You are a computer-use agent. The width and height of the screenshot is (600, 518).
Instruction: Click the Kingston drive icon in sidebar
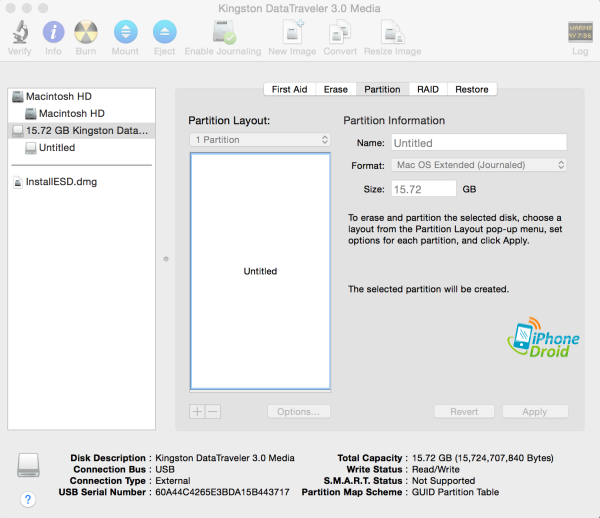(x=18, y=131)
